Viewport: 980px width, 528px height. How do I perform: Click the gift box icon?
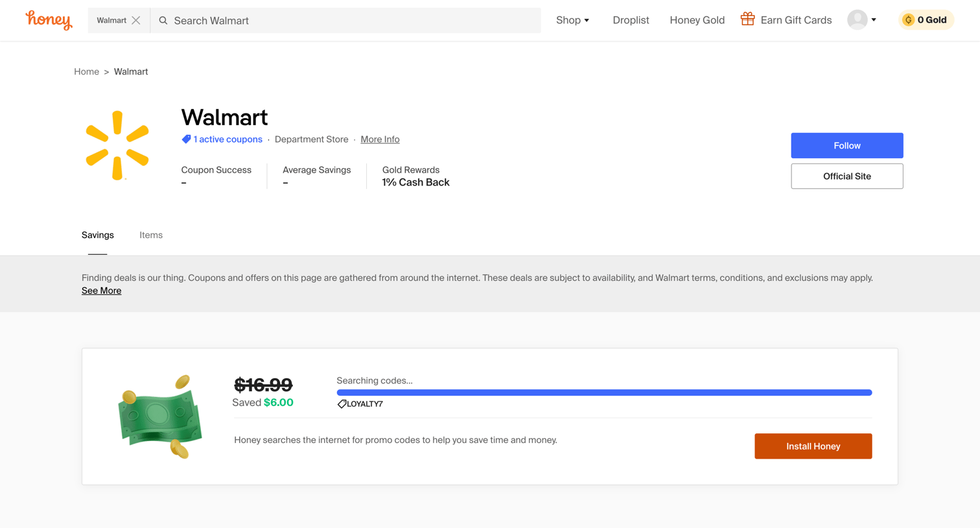click(748, 19)
